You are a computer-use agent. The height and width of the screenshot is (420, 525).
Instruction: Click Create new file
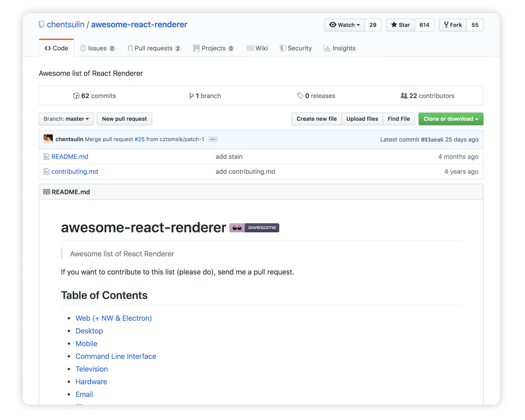(316, 119)
